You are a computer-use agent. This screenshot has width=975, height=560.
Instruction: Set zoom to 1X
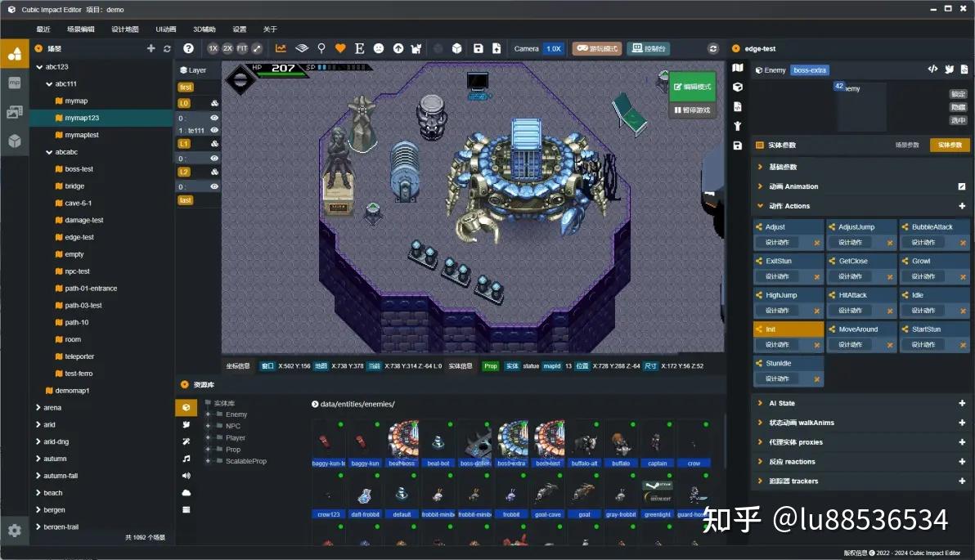(x=213, y=48)
